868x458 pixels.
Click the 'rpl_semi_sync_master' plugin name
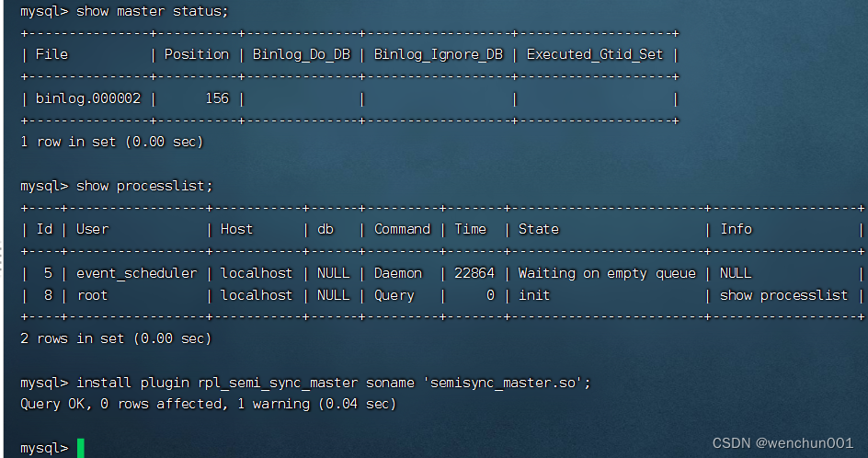point(278,383)
